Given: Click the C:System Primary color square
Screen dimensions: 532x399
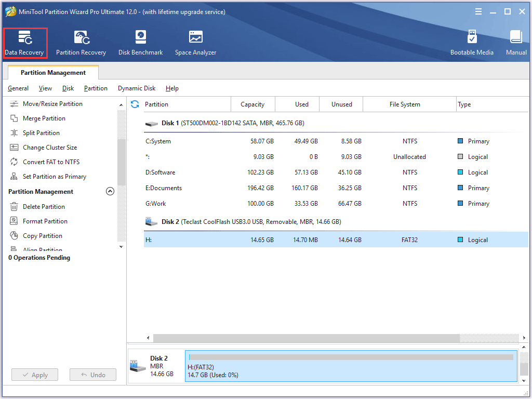Looking at the screenshot, I should pyautogui.click(x=460, y=141).
